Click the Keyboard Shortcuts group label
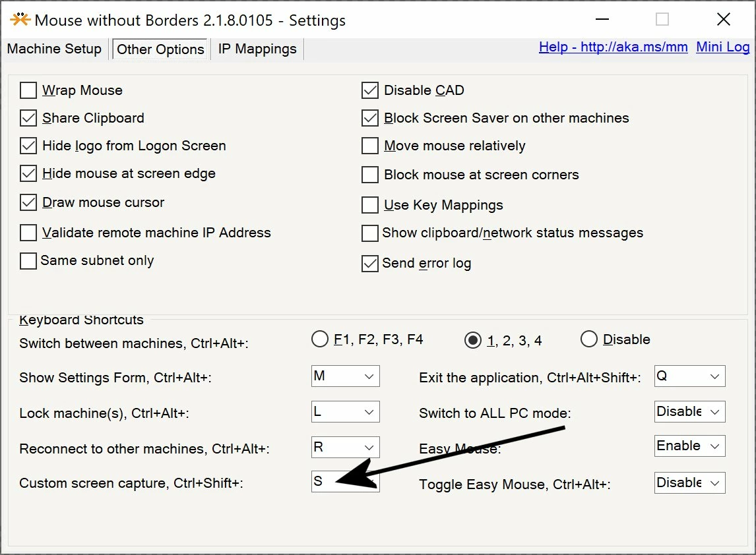Screen dimensions: 756x555 click(81, 320)
